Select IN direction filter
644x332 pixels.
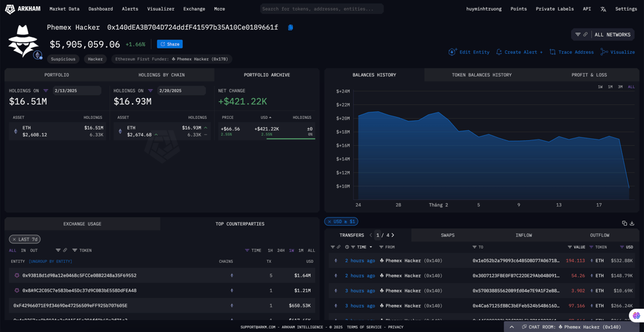(23, 250)
